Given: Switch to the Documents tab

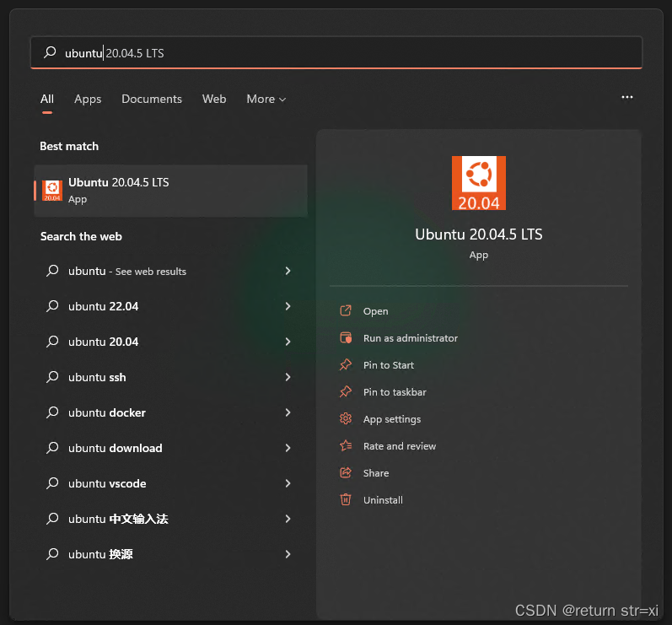Looking at the screenshot, I should pyautogui.click(x=152, y=99).
